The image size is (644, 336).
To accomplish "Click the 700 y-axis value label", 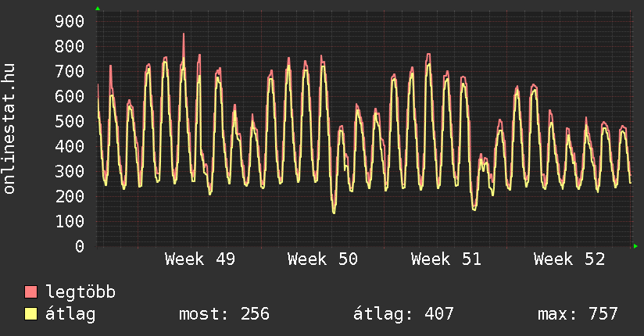I will click(x=69, y=71).
